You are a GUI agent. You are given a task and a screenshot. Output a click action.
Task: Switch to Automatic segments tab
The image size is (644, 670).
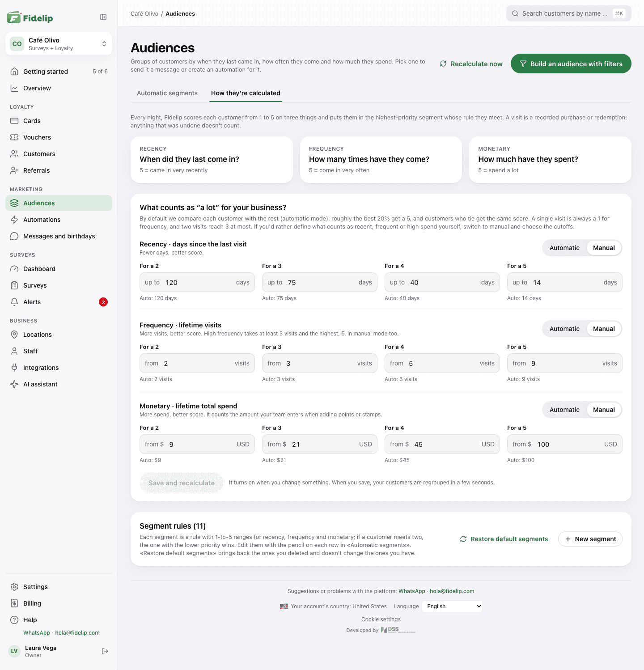coord(167,93)
